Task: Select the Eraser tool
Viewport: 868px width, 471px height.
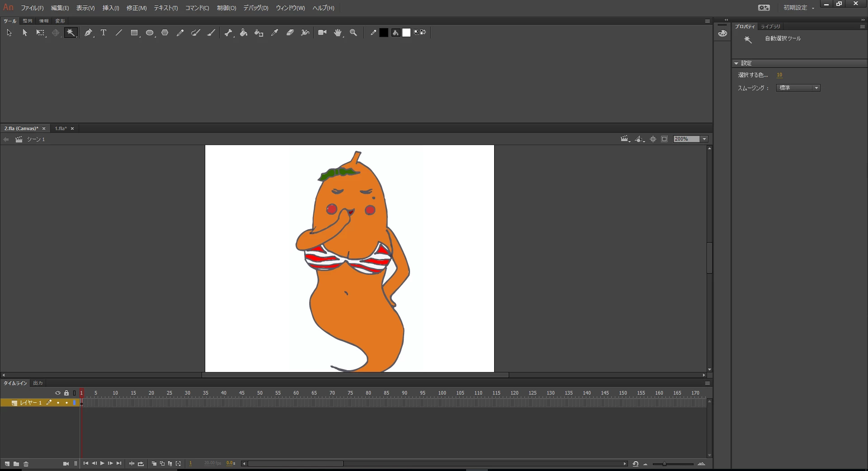Action: point(290,33)
